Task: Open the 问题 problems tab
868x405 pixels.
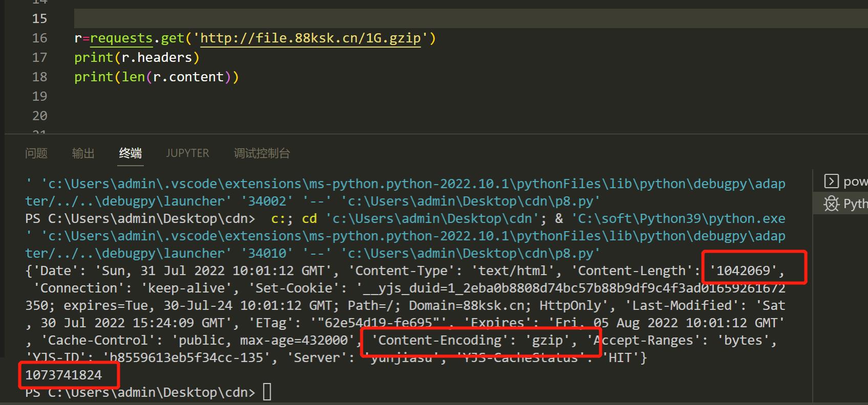Action: (36, 153)
